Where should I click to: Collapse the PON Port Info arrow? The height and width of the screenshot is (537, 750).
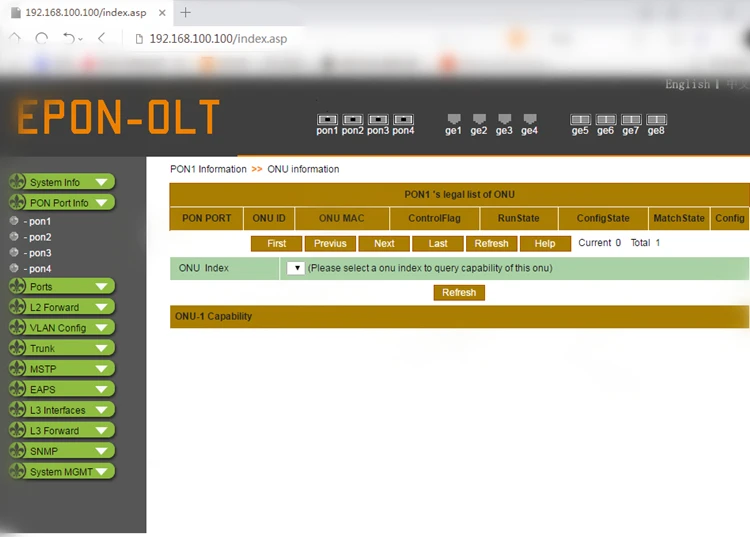[101, 203]
